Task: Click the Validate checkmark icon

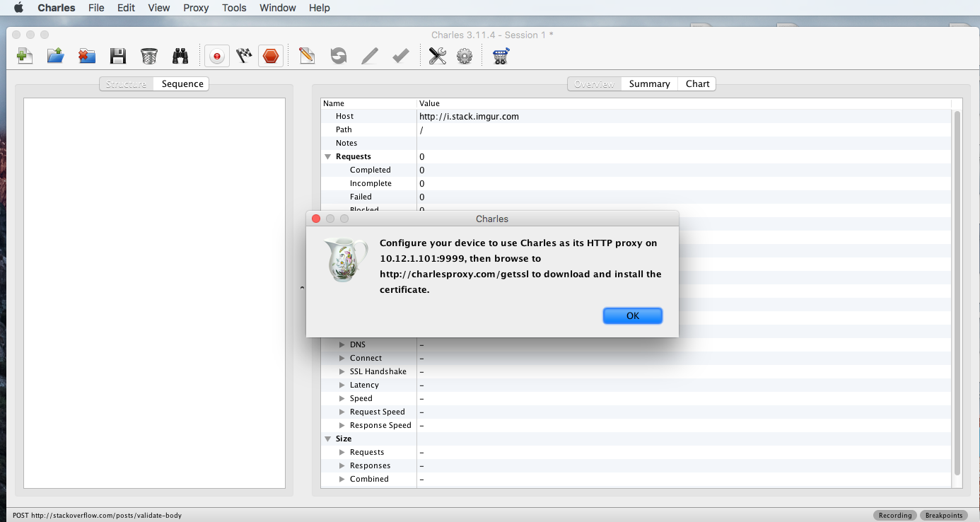Action: click(401, 56)
